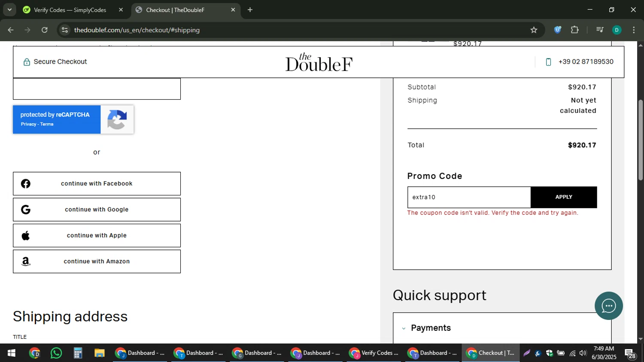Screen dimensions: 644x362
Task: Click the Secure Checkout padlock icon
Action: pos(27,62)
